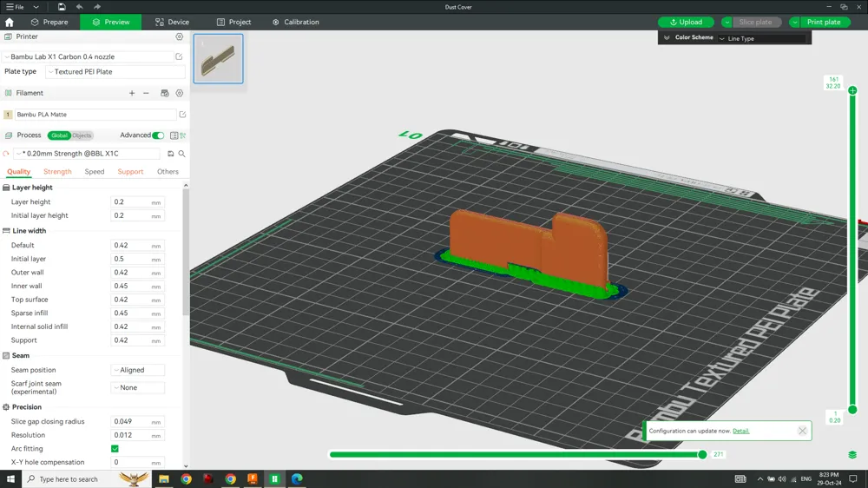The width and height of the screenshot is (868, 488).
Task: Click the horizontal move slider handle
Action: (x=702, y=455)
